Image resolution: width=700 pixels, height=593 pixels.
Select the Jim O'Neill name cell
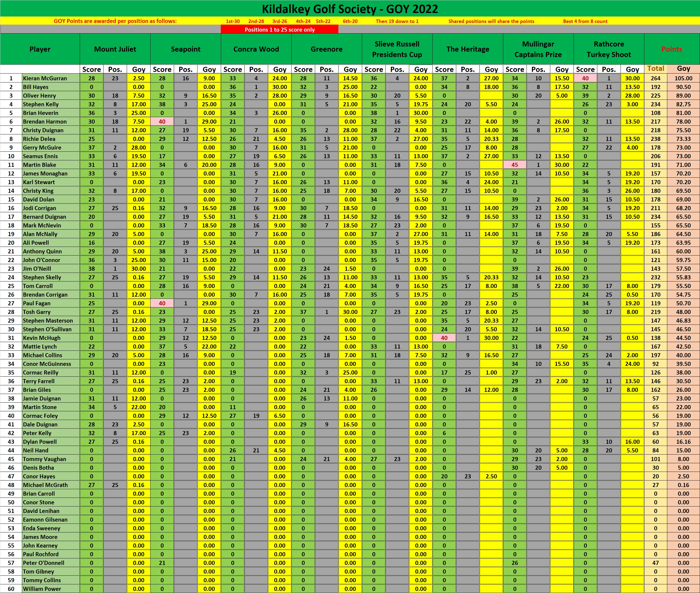[51, 269]
